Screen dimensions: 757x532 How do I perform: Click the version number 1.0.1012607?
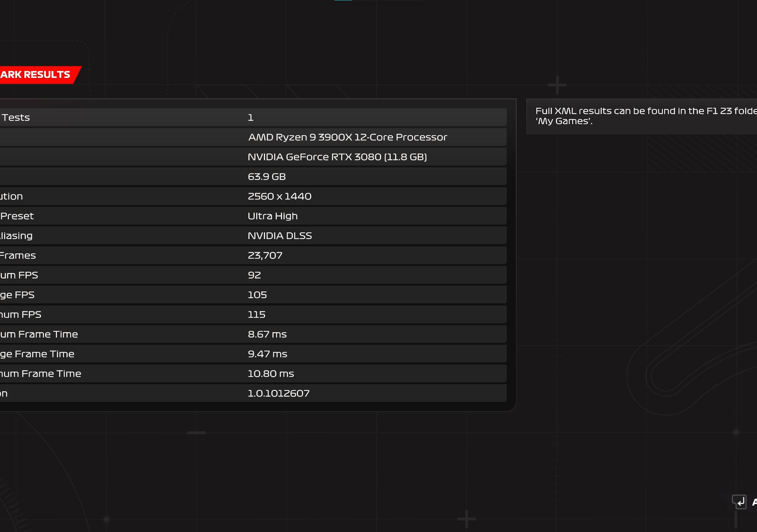click(x=279, y=393)
